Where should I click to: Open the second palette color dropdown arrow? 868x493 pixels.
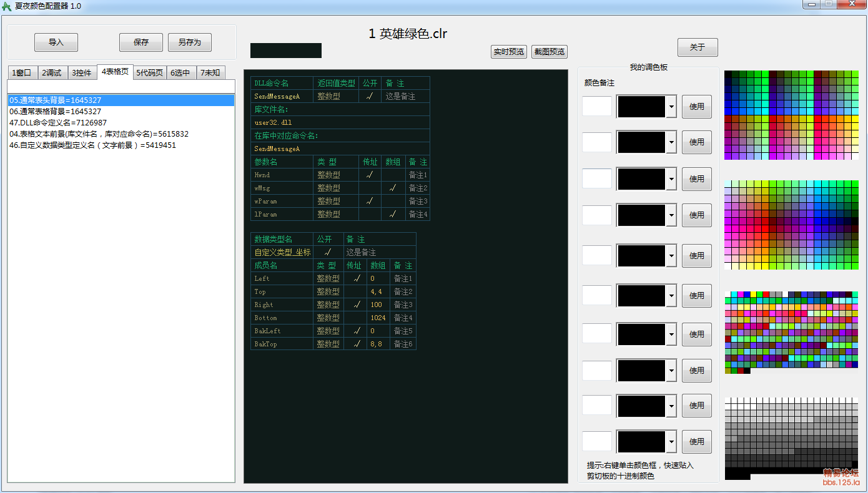671,142
